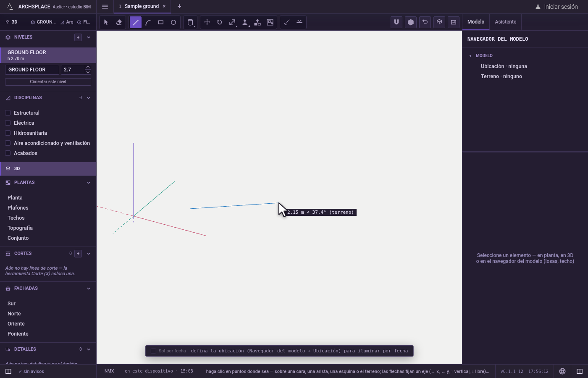This screenshot has height=378, width=588.
Task: Add a new document tab
Action: pyautogui.click(x=179, y=6)
